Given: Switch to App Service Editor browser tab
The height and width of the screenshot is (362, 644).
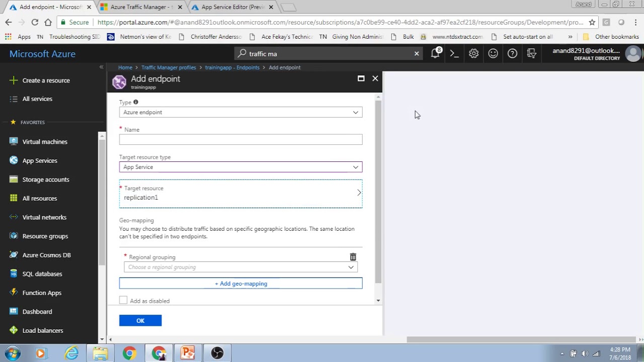Looking at the screenshot, I should (x=232, y=7).
